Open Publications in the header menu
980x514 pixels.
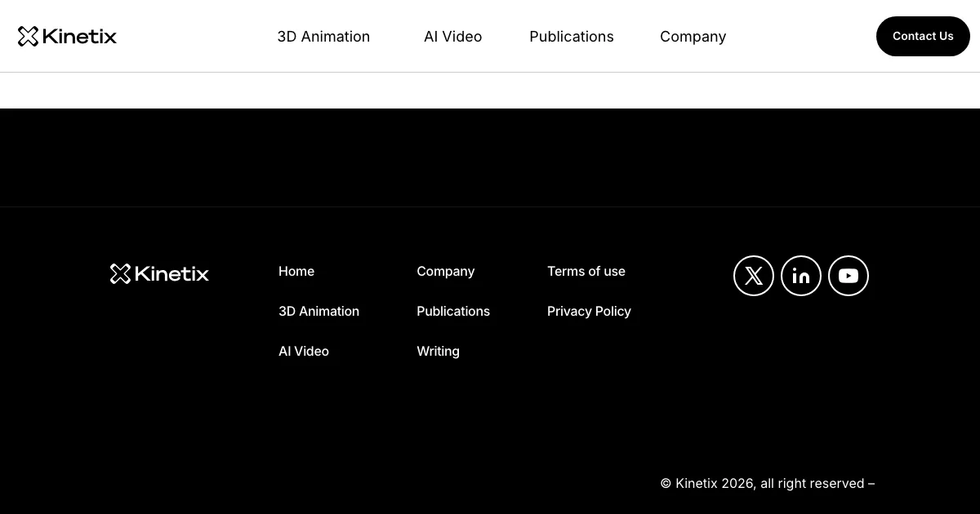[572, 37]
